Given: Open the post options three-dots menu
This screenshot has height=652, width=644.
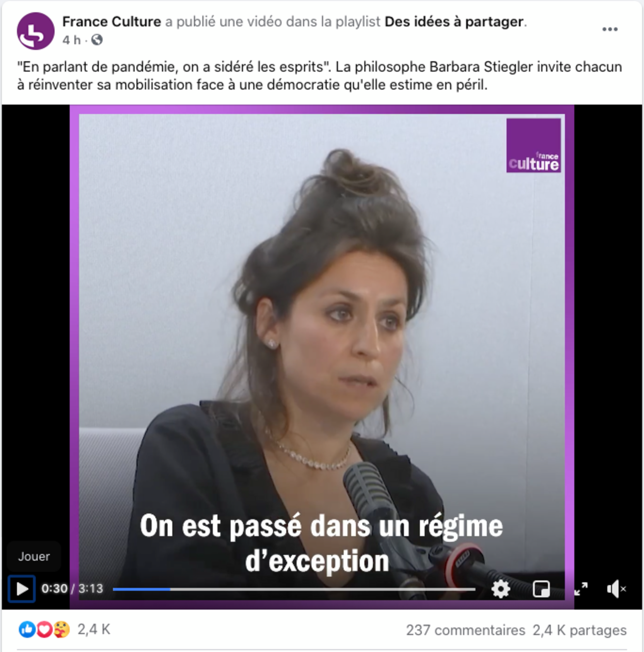Looking at the screenshot, I should coord(610,29).
